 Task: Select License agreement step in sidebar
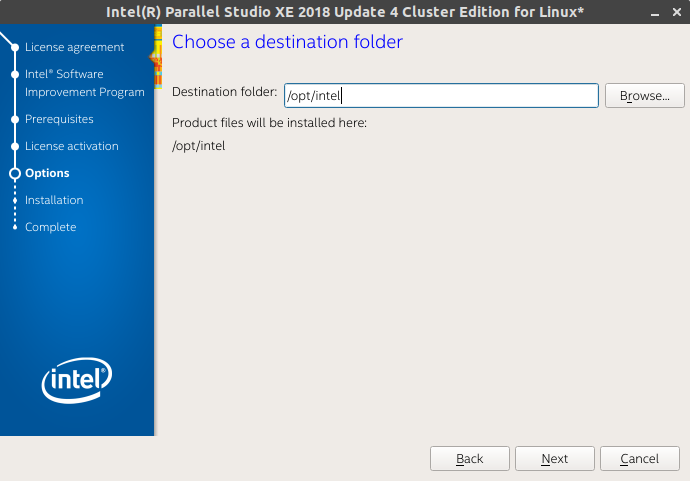74,47
